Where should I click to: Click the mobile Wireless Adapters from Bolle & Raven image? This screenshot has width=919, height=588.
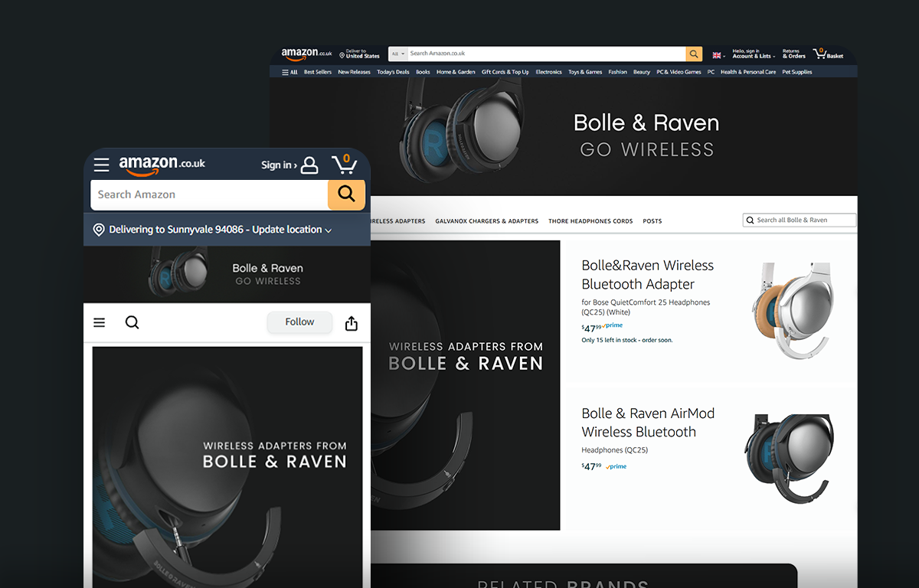(x=227, y=467)
